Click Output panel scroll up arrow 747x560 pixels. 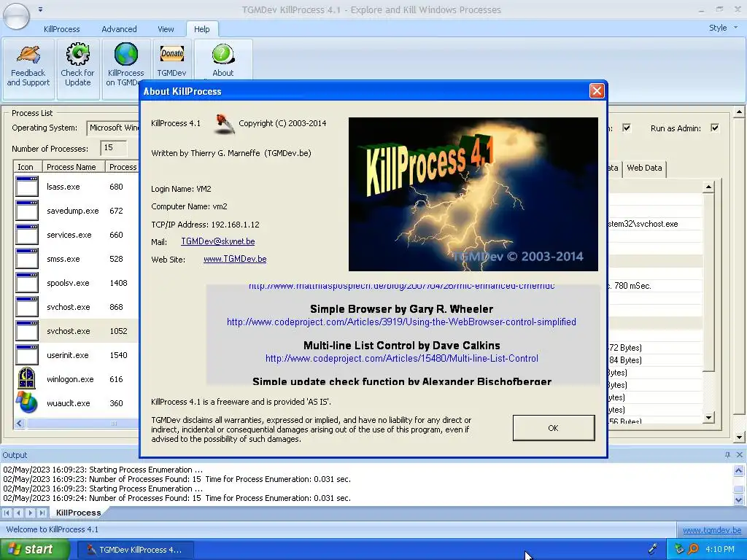click(x=738, y=470)
